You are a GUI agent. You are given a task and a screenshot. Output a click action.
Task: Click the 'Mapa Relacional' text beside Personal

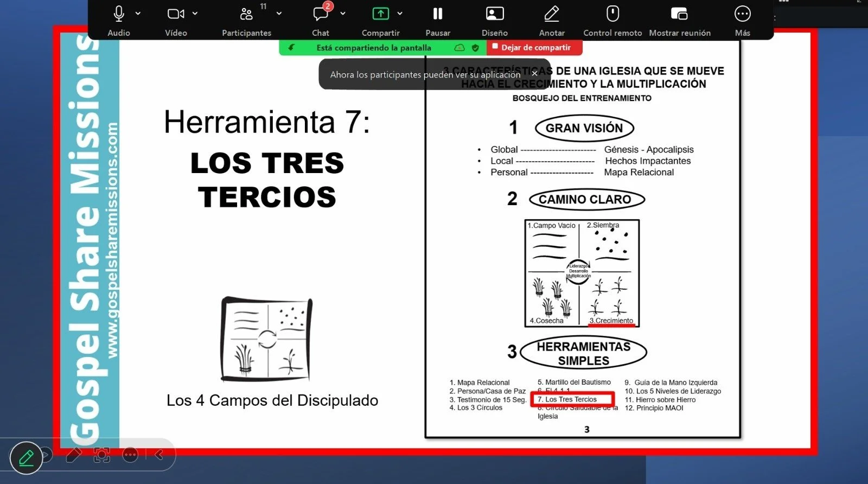pos(639,172)
